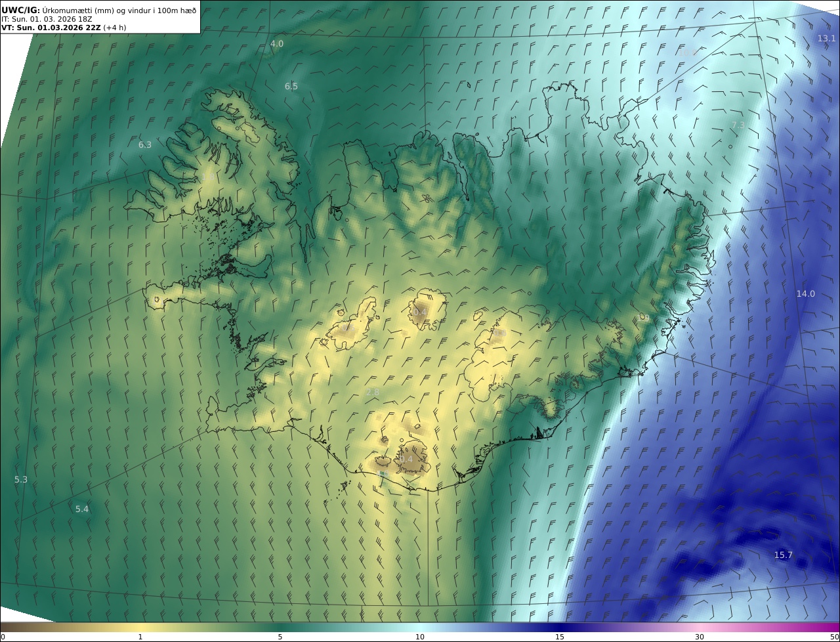Click the 6.5 value label on the map

(291, 87)
